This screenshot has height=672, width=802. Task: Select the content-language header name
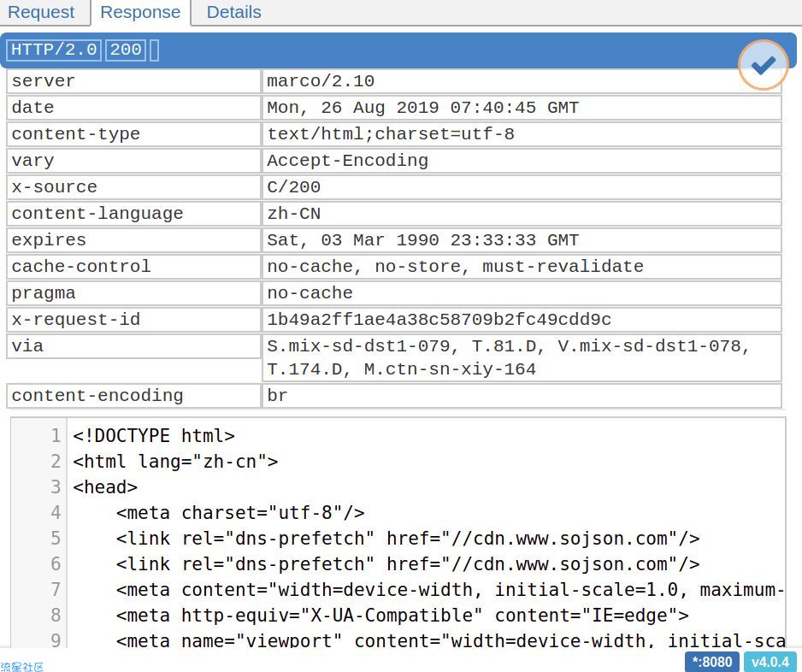pyautogui.click(x=133, y=214)
